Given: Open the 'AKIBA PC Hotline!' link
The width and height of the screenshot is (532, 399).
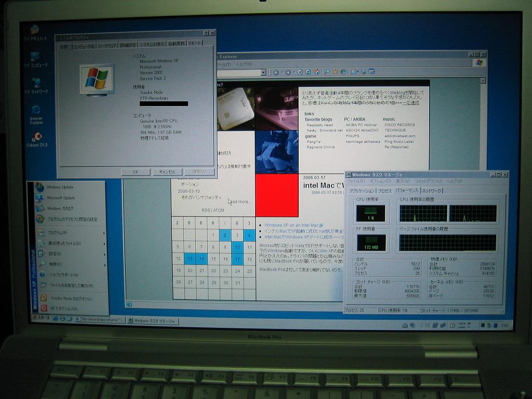Looking at the screenshot, I should point(361,125).
